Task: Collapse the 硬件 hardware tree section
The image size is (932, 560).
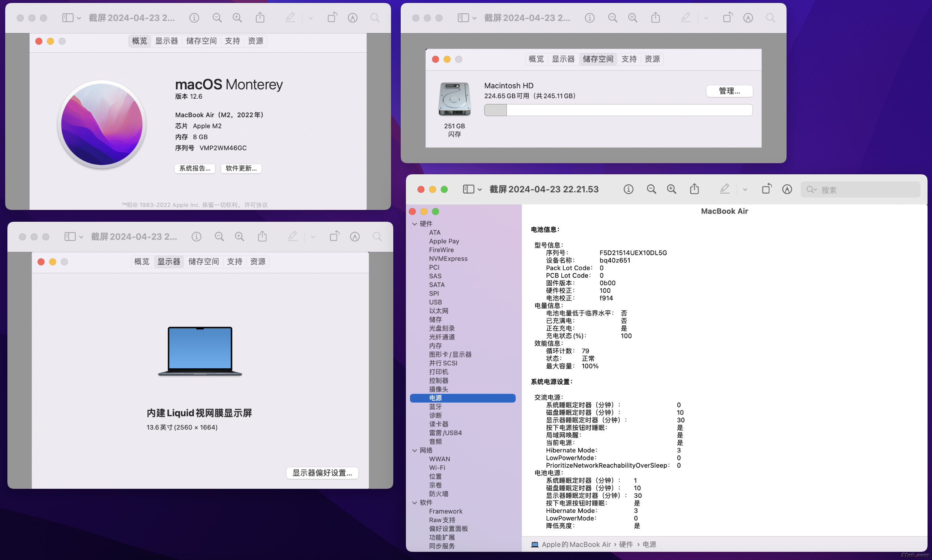Action: tap(414, 224)
